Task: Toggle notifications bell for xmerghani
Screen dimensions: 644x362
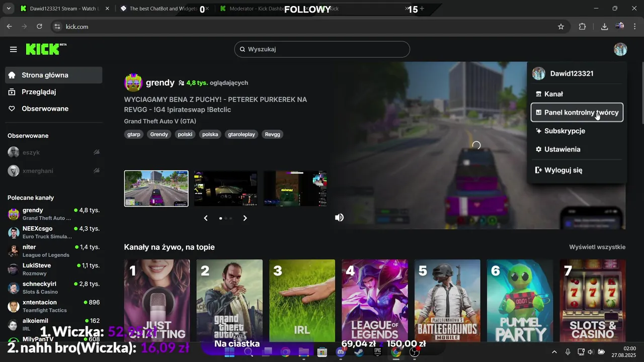Action: [x=96, y=171]
